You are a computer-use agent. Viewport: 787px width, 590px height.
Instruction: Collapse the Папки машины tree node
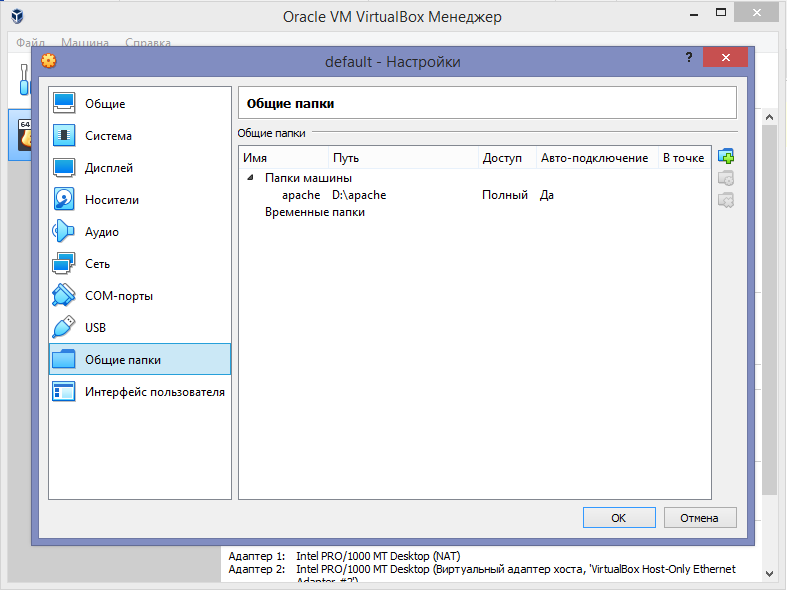coord(249,178)
